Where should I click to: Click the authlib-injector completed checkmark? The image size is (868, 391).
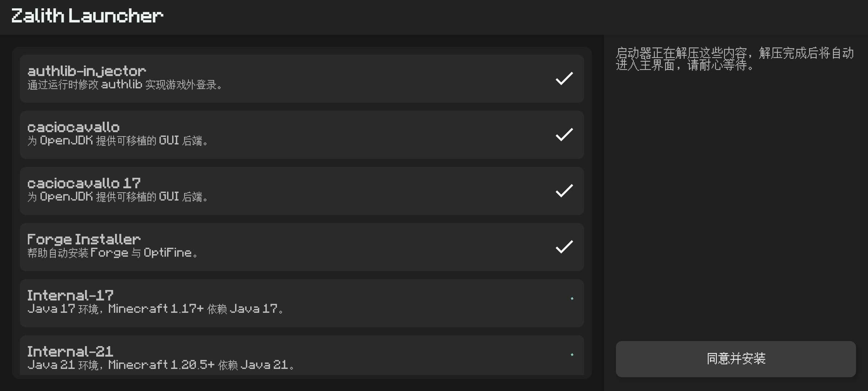pyautogui.click(x=564, y=79)
